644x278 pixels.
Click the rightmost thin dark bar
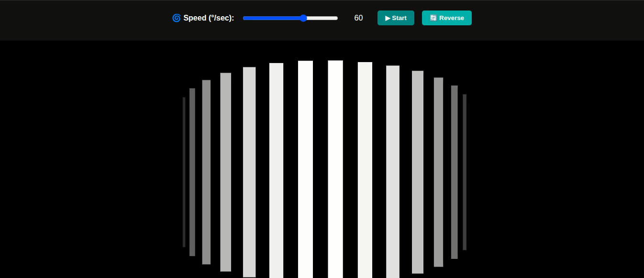click(x=465, y=172)
